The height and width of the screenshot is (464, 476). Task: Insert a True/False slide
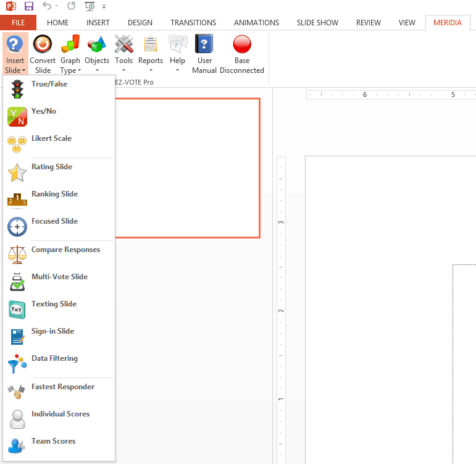point(59,90)
